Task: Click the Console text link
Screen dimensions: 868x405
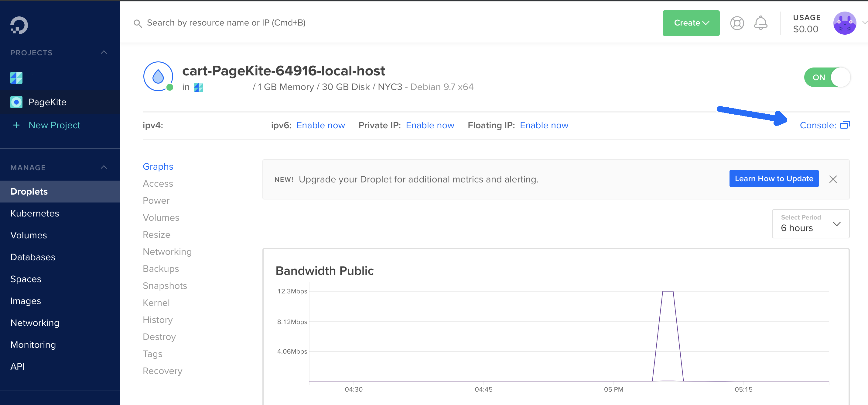Action: point(818,126)
